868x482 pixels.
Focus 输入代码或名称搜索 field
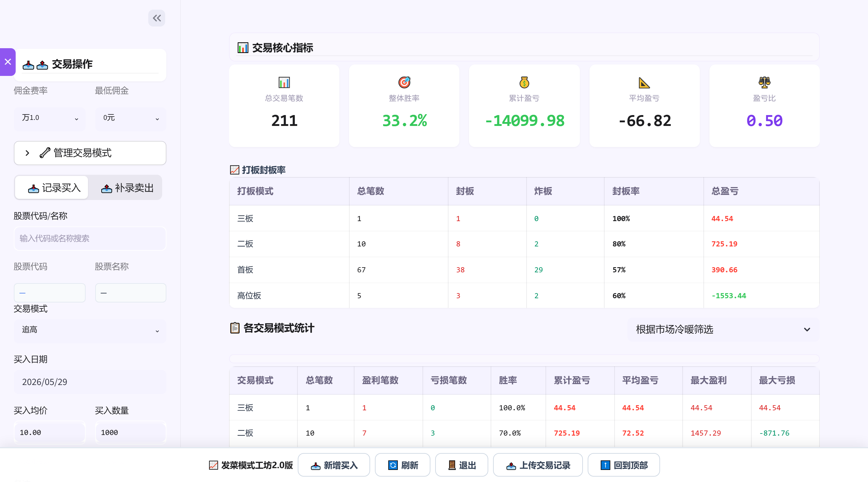90,239
